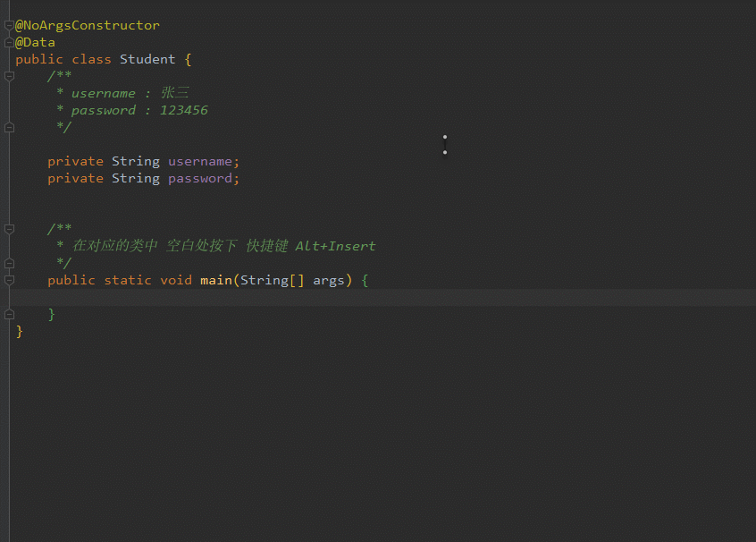Collapse the Alt+Insert comment block fold

point(9,228)
